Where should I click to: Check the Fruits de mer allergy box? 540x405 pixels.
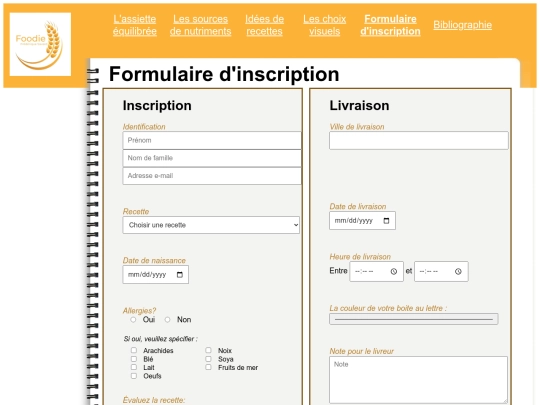pyautogui.click(x=208, y=367)
